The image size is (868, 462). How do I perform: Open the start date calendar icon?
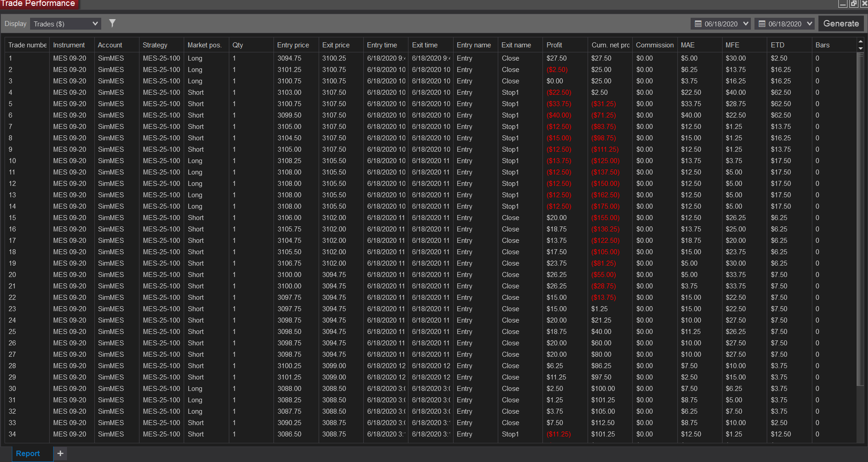[x=698, y=24]
